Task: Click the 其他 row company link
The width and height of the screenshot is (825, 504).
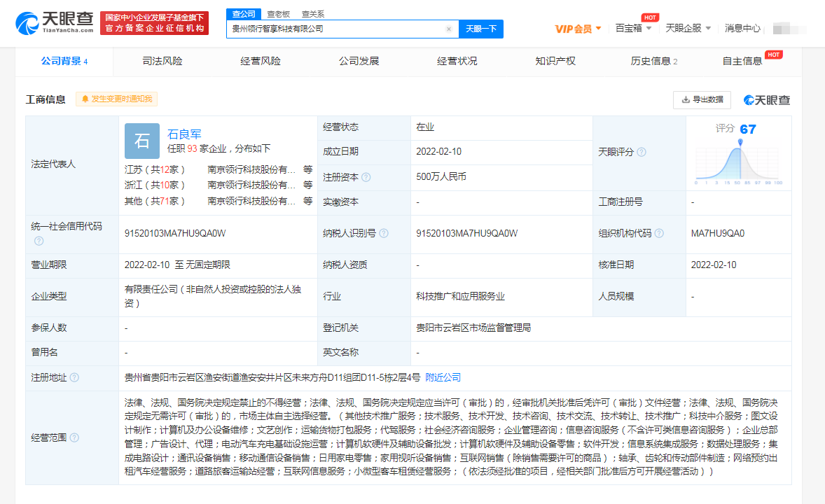Action: coord(251,201)
